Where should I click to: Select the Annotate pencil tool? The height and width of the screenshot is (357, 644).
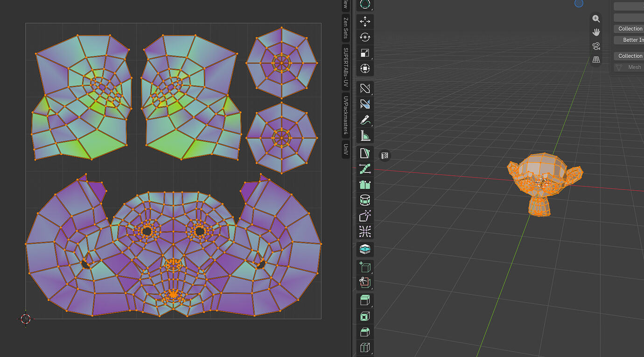(365, 120)
